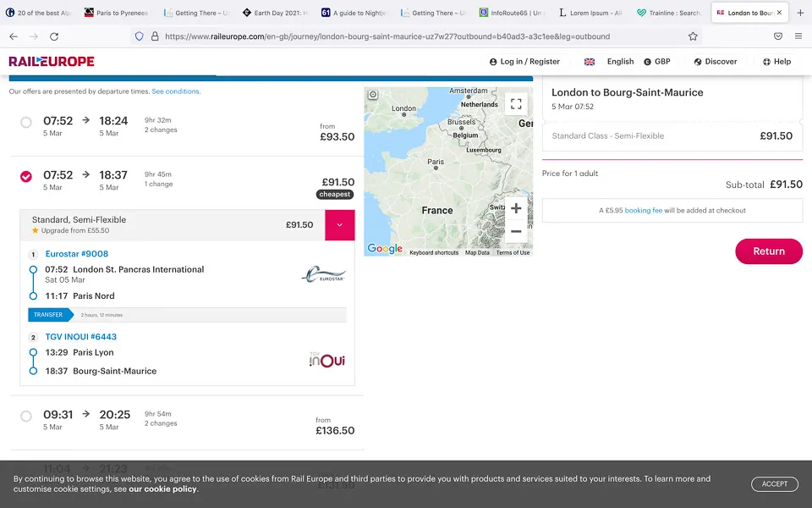Select the 07:52 to 18:37 cheapest journey

coord(26,177)
